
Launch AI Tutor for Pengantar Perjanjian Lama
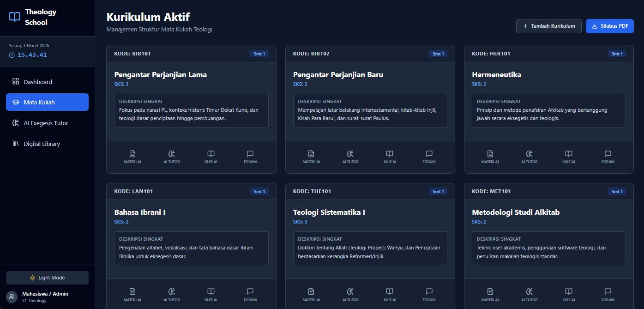[172, 157]
